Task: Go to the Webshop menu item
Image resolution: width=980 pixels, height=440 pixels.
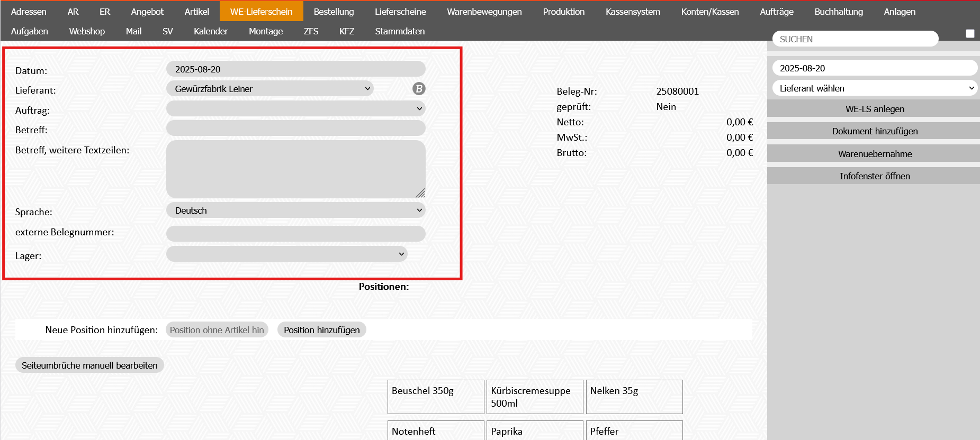Action: tap(87, 31)
